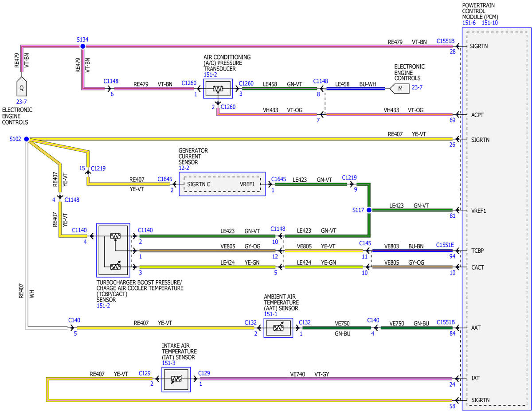This screenshot has width=532, height=411.
Task: Click pin number 15 at C1219
Action: pos(82,168)
